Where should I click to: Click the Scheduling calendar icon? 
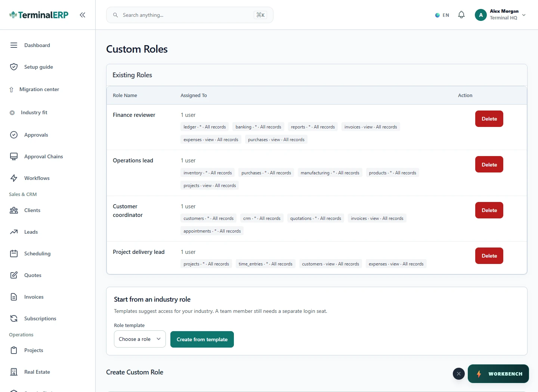(14, 253)
